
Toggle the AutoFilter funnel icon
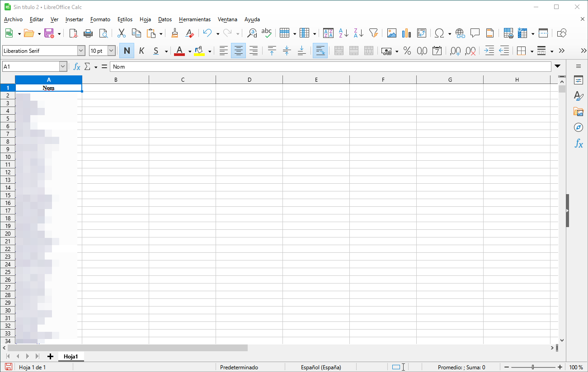click(373, 33)
